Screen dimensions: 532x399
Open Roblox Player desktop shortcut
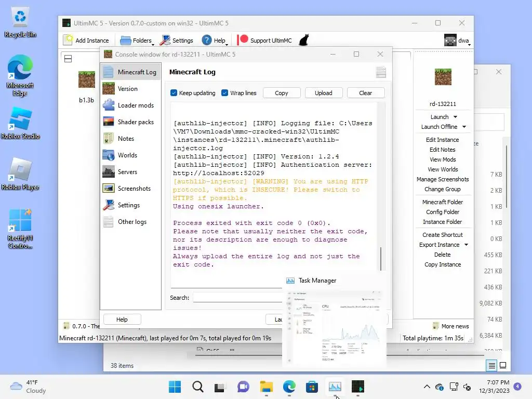point(20,174)
